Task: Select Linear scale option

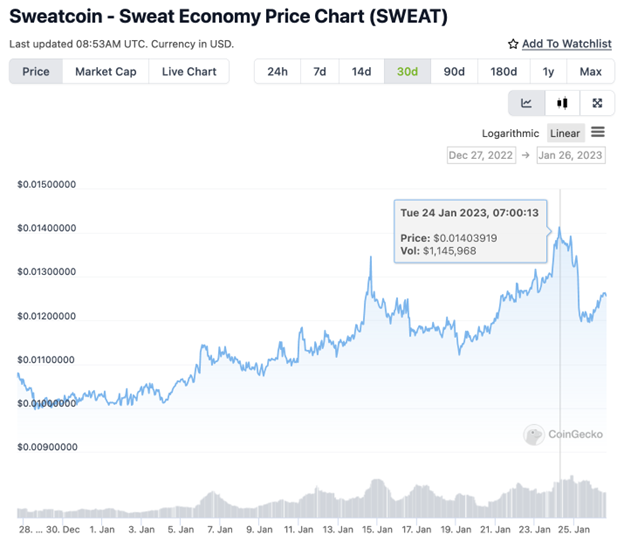Action: click(x=565, y=133)
